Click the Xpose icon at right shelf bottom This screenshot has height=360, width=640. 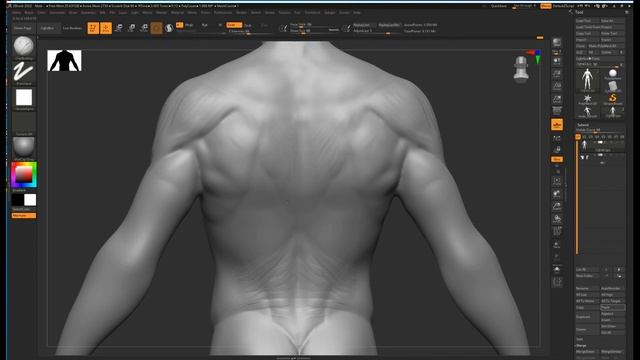(557, 282)
